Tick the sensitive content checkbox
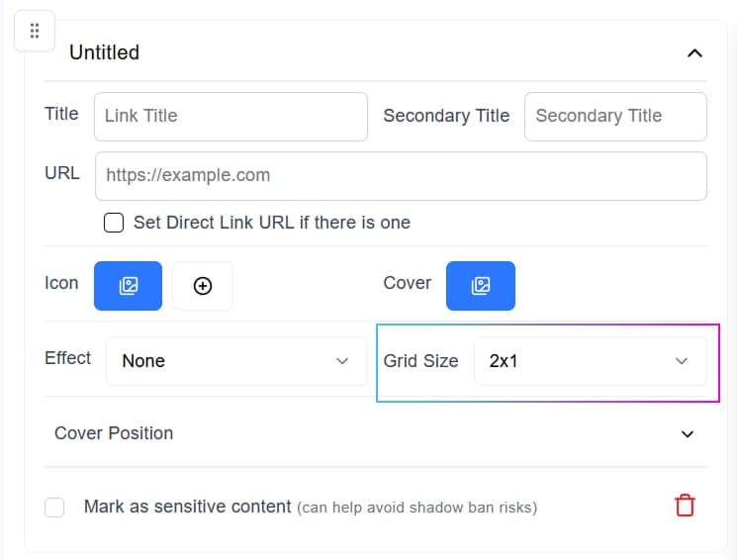Image resolution: width=737 pixels, height=560 pixels. (55, 508)
